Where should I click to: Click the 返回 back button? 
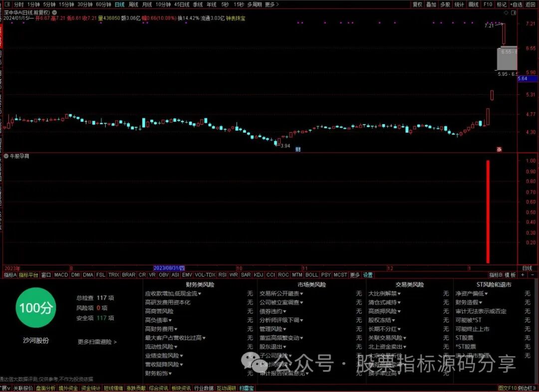(x=531, y=4)
